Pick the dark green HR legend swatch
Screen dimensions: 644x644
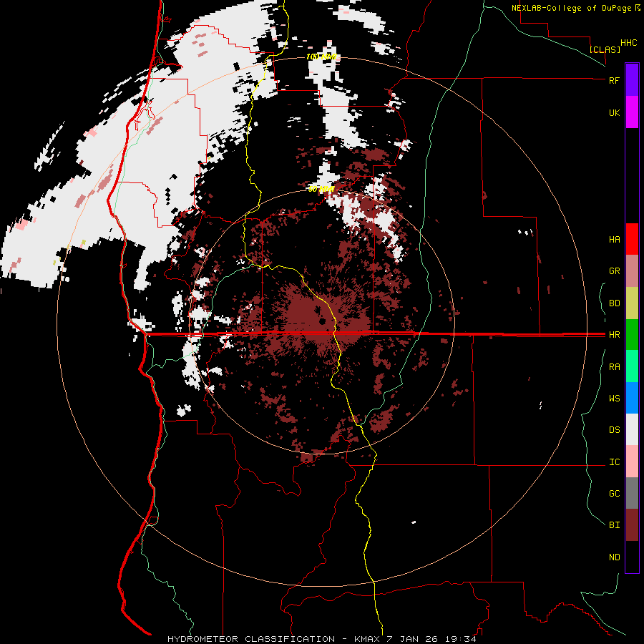click(x=632, y=335)
